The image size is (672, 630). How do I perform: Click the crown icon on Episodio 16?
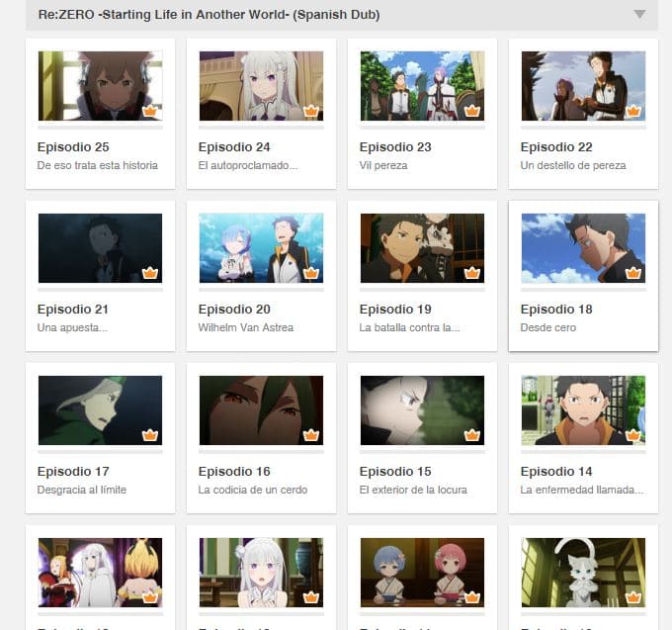click(311, 435)
